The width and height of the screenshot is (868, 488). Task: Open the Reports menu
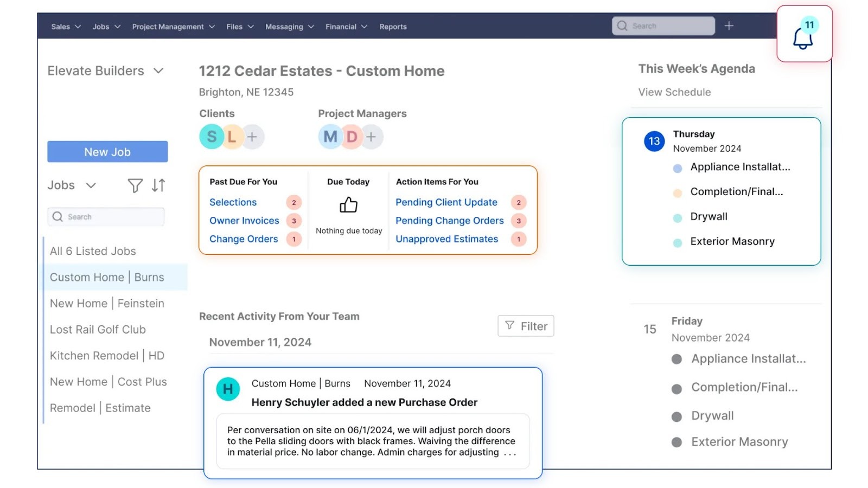click(393, 26)
